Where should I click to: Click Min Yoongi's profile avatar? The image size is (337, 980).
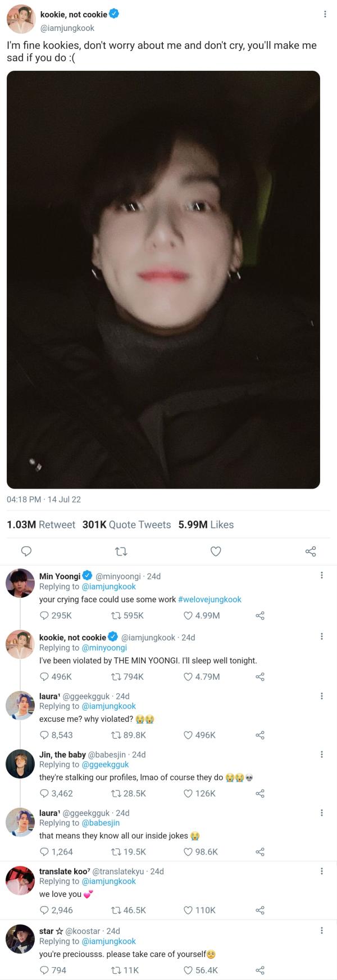(x=20, y=583)
